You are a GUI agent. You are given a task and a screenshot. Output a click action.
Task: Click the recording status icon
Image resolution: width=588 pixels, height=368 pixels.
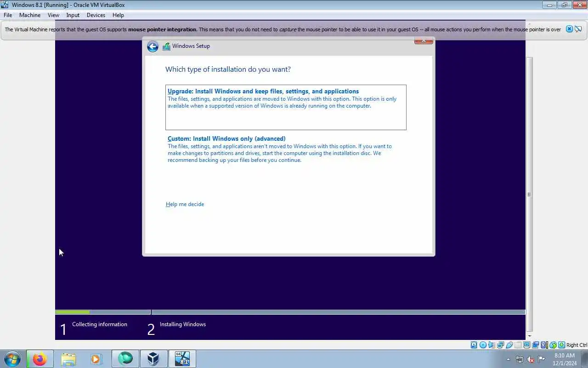(535, 345)
